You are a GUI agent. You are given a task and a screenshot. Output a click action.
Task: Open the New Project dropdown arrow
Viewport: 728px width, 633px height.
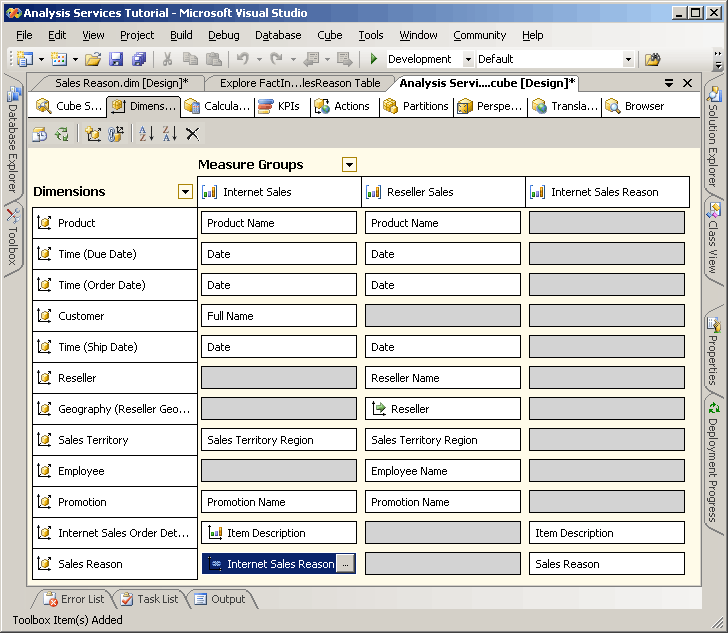(41, 59)
